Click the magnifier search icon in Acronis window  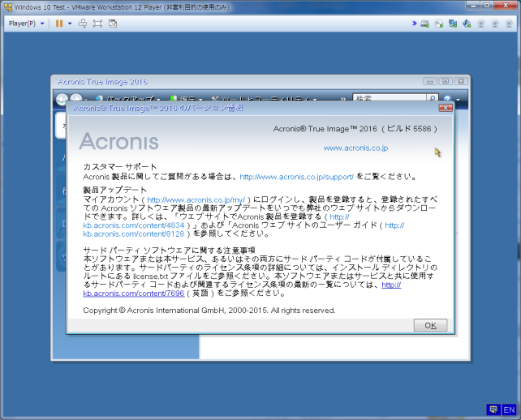(x=433, y=98)
